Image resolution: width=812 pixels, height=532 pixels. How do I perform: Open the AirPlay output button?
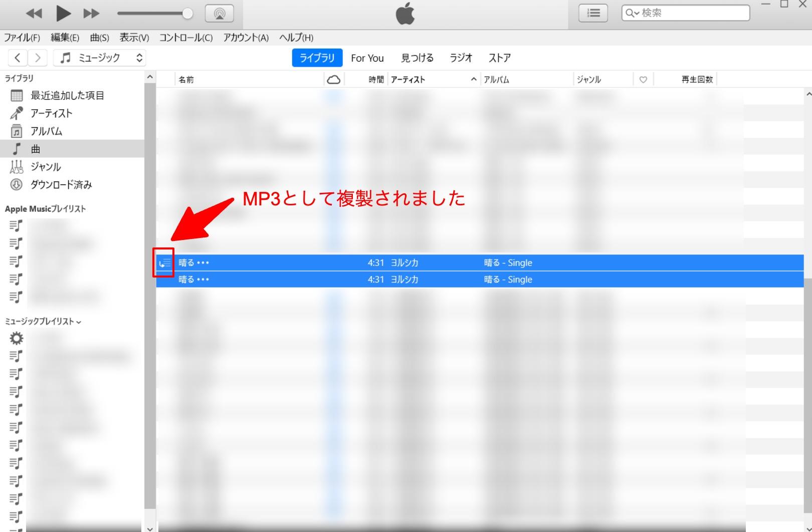tap(220, 14)
